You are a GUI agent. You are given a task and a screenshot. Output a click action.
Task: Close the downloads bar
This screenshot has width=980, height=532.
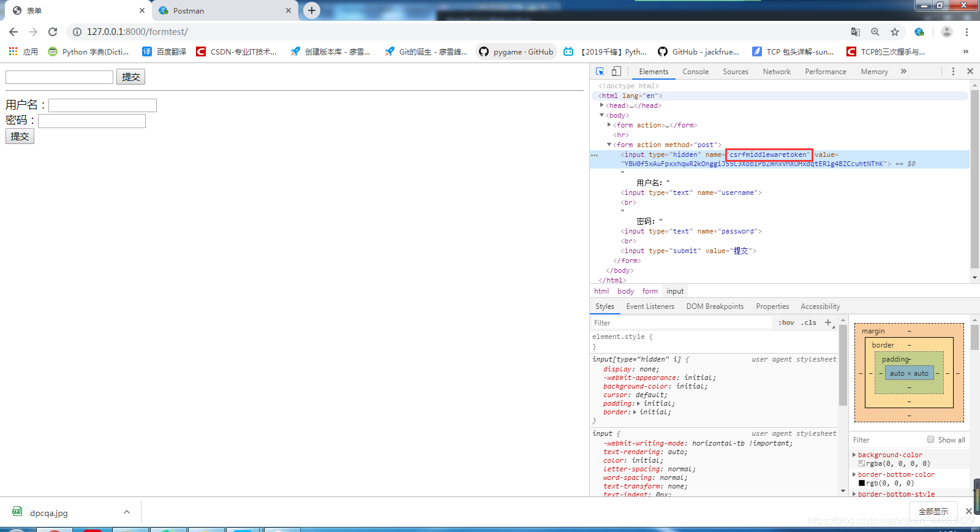pyautogui.click(x=968, y=511)
